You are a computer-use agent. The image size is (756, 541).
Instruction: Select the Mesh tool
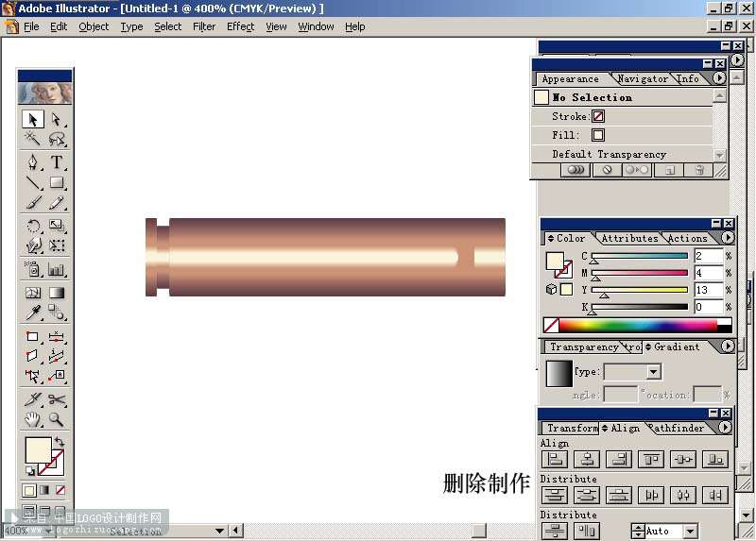pos(33,293)
